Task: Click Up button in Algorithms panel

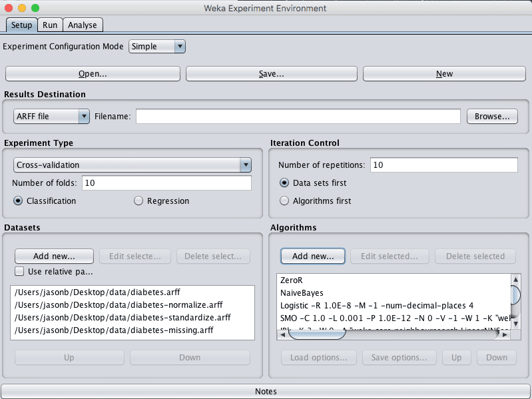Action: point(456,358)
